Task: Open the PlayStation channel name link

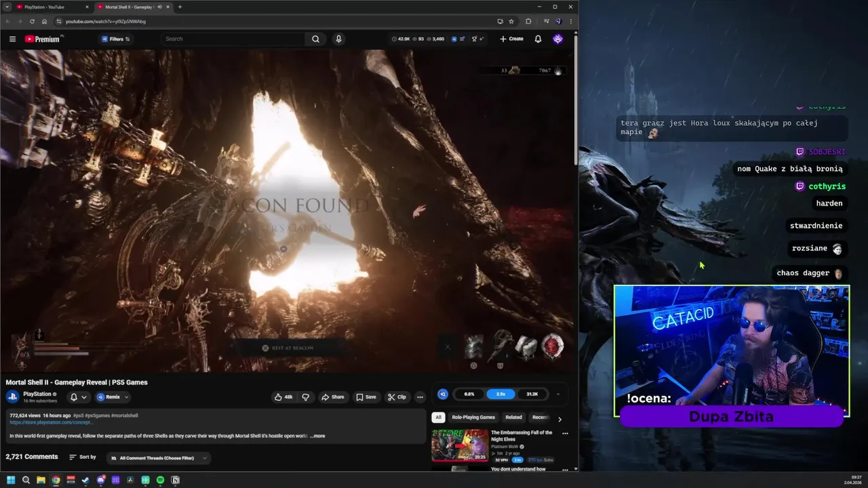Action: tap(37, 394)
